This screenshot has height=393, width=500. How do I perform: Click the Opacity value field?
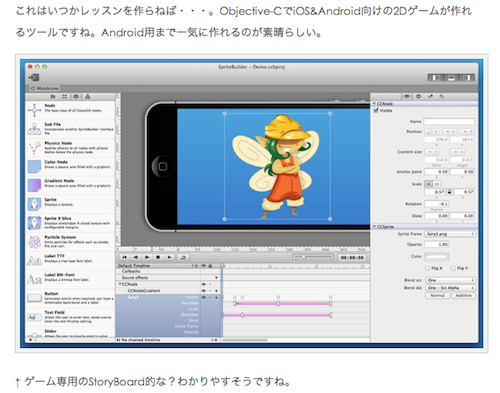coord(437,245)
